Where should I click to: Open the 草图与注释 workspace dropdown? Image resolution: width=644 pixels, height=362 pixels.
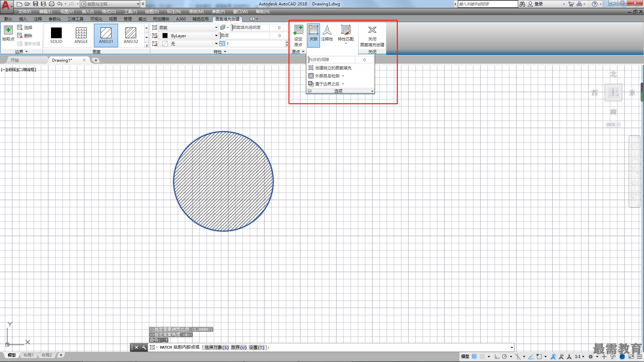[x=110, y=4]
